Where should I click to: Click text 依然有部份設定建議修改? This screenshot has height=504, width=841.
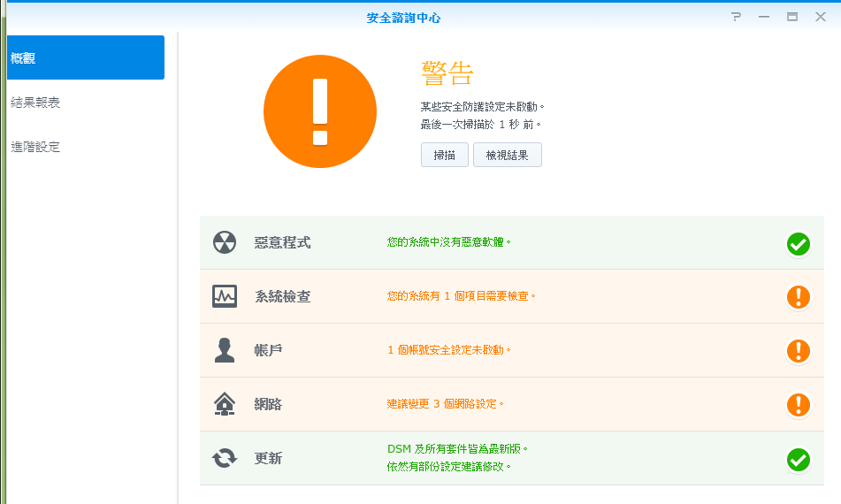pos(448,467)
